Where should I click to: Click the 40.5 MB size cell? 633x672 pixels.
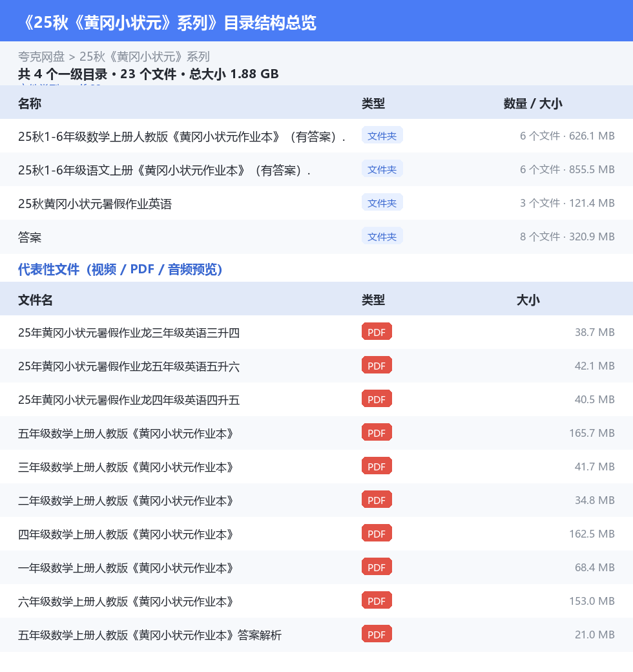pyautogui.click(x=594, y=399)
